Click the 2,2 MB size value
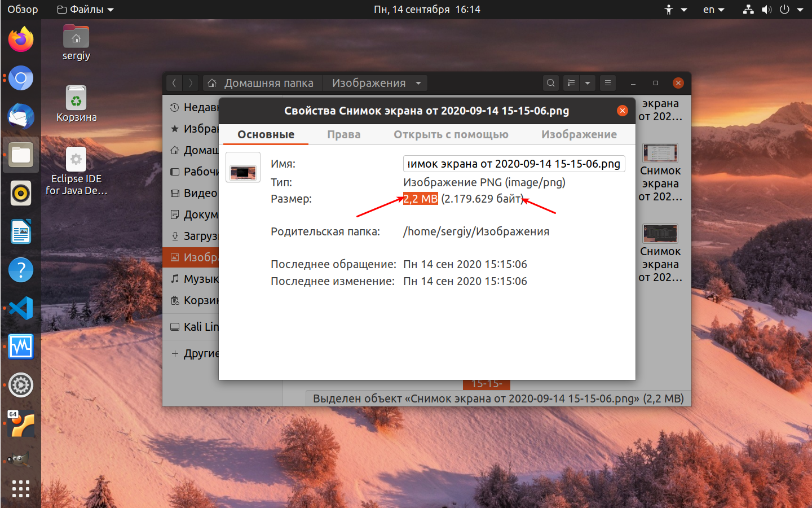This screenshot has width=812, height=508. pyautogui.click(x=421, y=199)
